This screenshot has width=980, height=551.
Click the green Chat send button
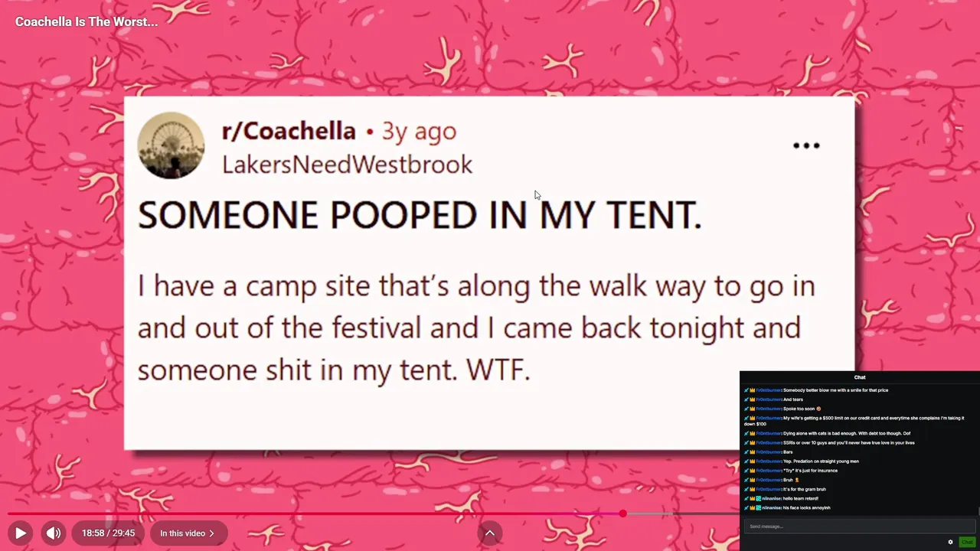[x=967, y=542]
